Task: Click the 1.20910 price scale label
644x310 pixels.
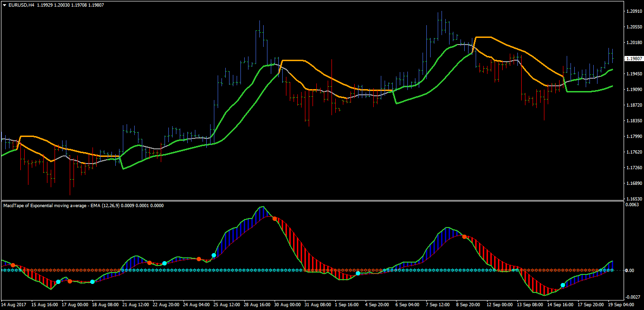Action: (x=633, y=11)
